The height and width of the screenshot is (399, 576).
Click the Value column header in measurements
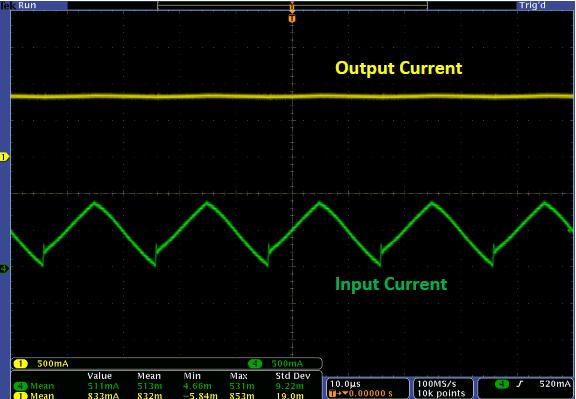coord(100,376)
